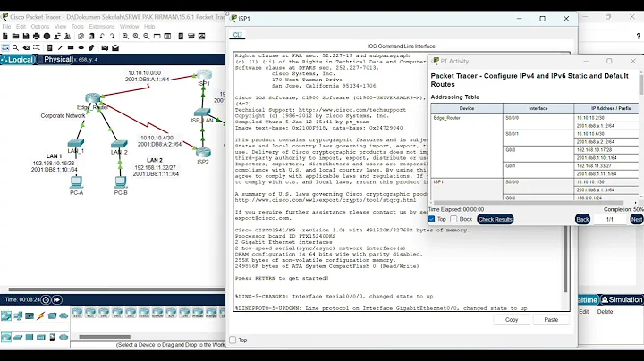Open the Options menu

tap(40, 26)
